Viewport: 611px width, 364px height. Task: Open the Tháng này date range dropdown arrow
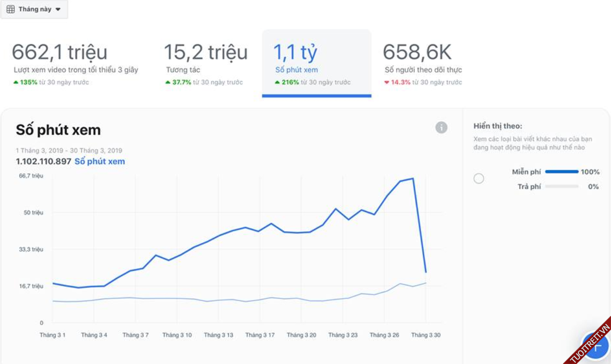[58, 10]
